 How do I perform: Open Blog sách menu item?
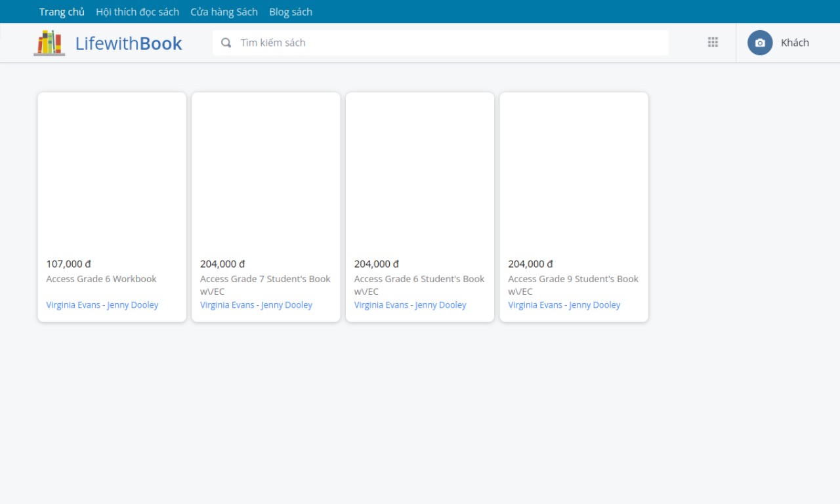pyautogui.click(x=291, y=12)
